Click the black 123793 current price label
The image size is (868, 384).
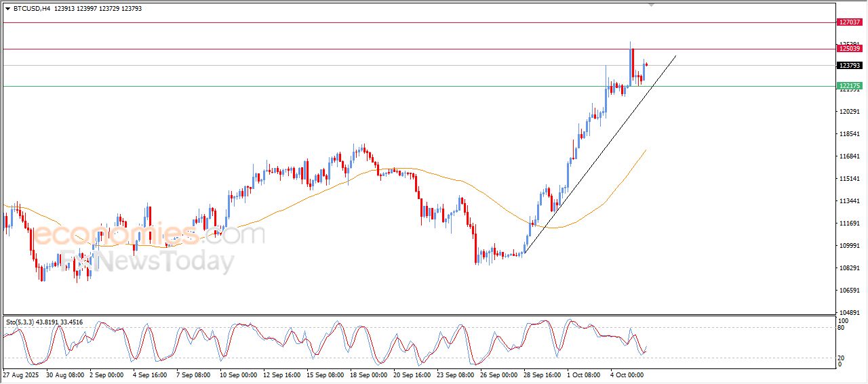click(x=850, y=66)
